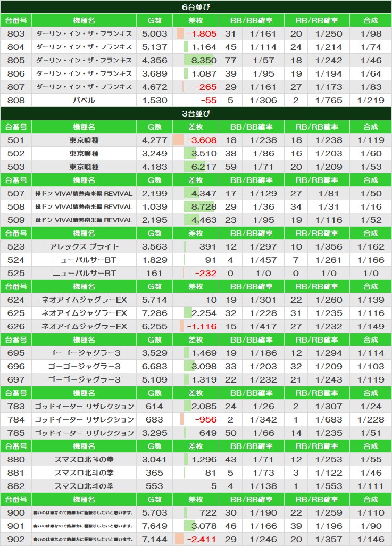Click BB count 77 in row 805

click(x=230, y=60)
